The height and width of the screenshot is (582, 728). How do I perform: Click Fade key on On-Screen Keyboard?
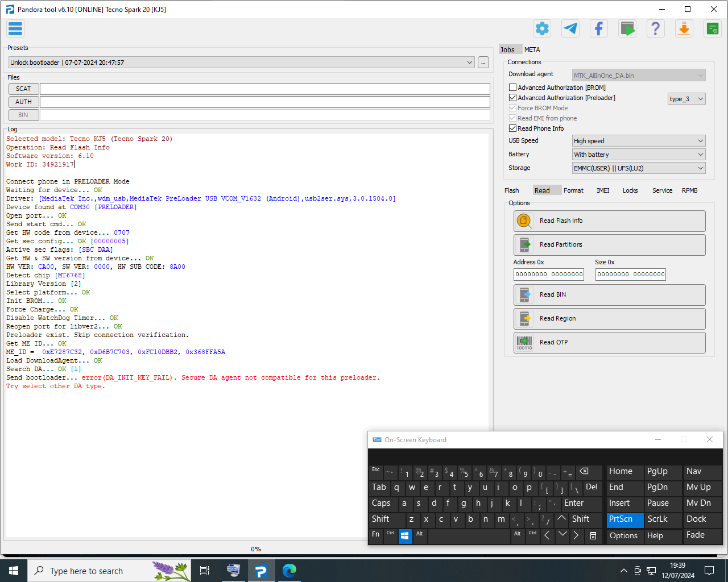click(x=703, y=536)
